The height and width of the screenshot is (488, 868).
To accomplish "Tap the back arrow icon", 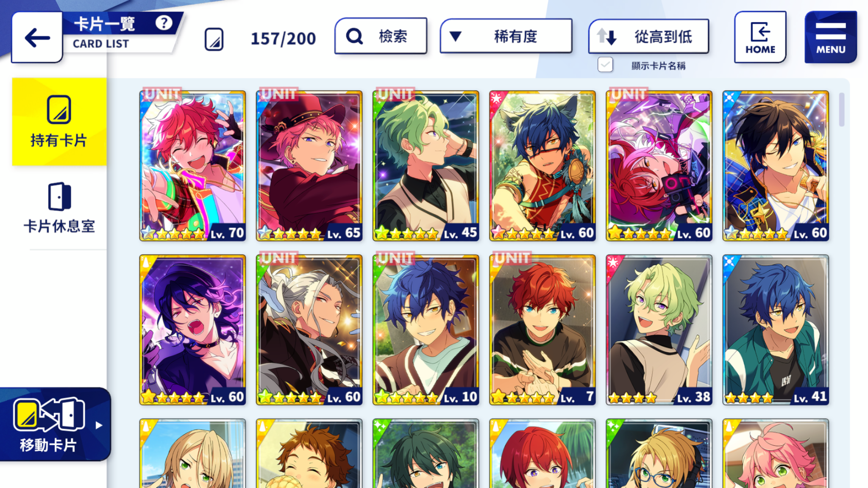I will click(x=37, y=38).
